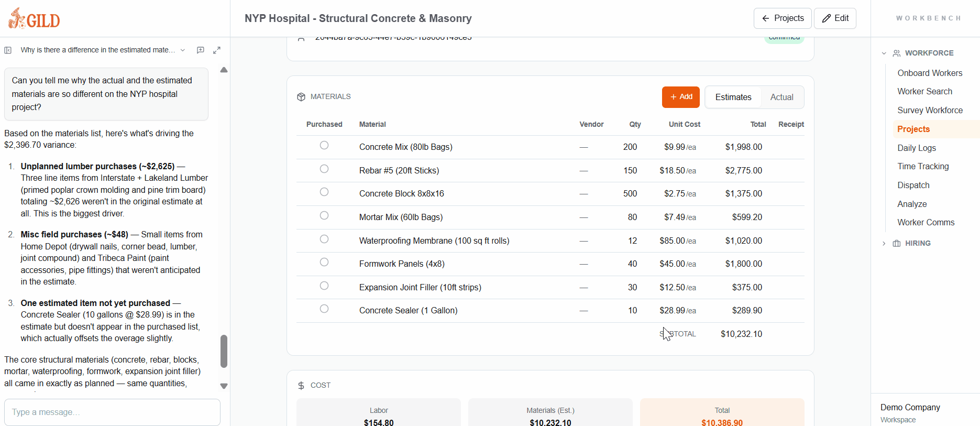Click the chat scrollbar down arrow
Viewport: 980px width, 426px height.
(x=224, y=386)
